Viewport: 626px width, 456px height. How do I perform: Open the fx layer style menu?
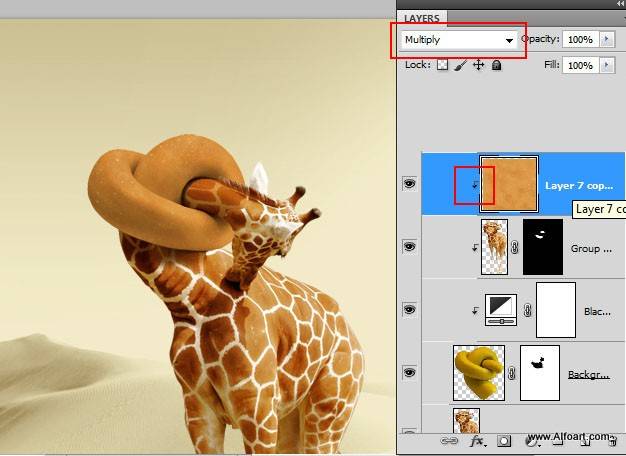pyautogui.click(x=478, y=440)
